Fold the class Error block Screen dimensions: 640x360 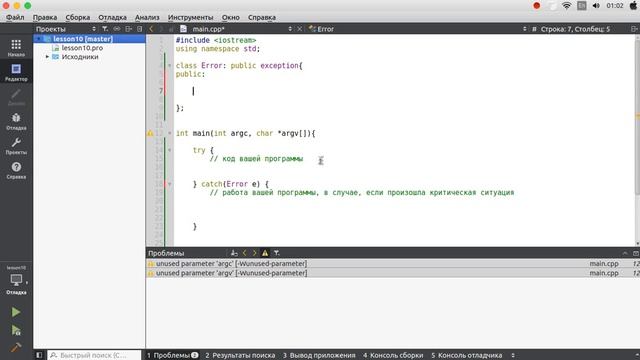(x=170, y=65)
